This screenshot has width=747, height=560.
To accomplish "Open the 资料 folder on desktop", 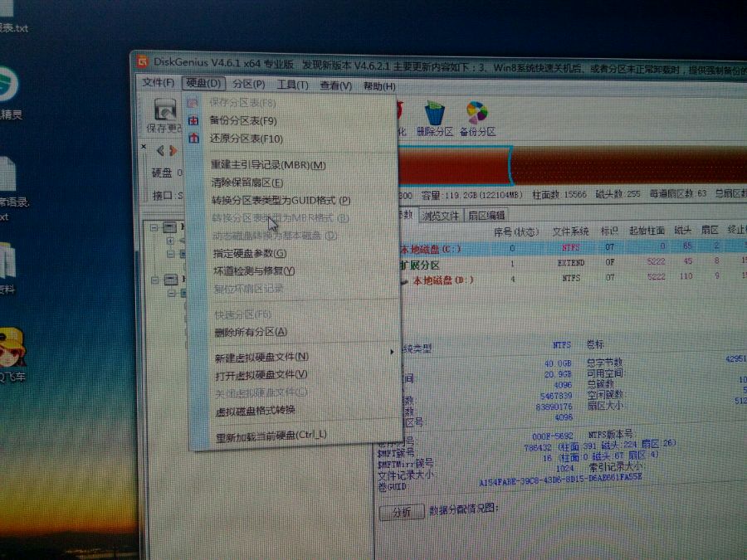I will click(7, 261).
